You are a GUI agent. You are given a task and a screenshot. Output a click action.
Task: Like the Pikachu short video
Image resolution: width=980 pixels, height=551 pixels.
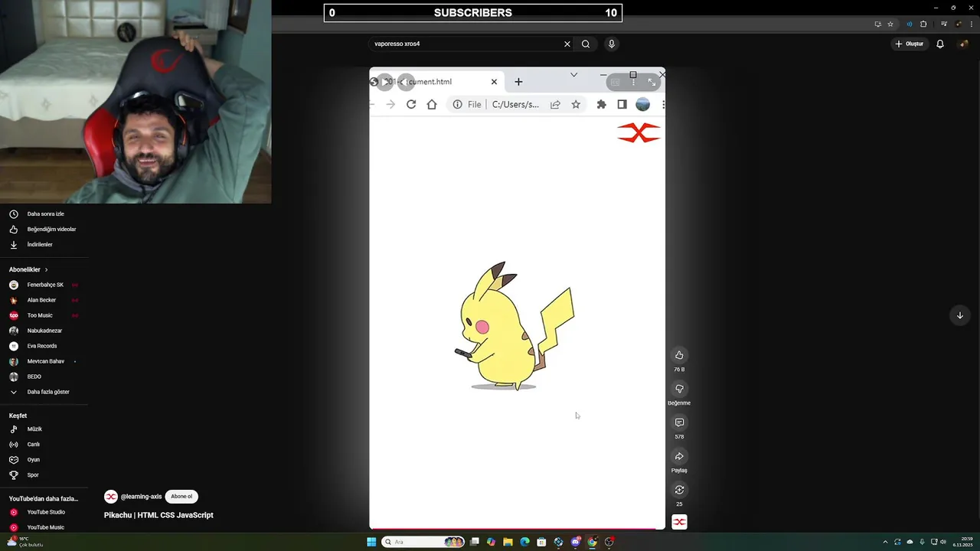tap(679, 355)
